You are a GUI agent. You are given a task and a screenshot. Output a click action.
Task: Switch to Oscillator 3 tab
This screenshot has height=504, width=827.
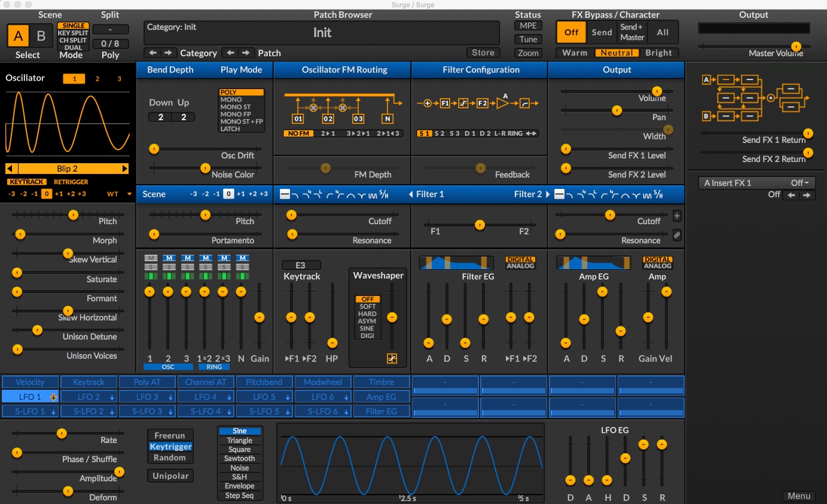pos(119,78)
